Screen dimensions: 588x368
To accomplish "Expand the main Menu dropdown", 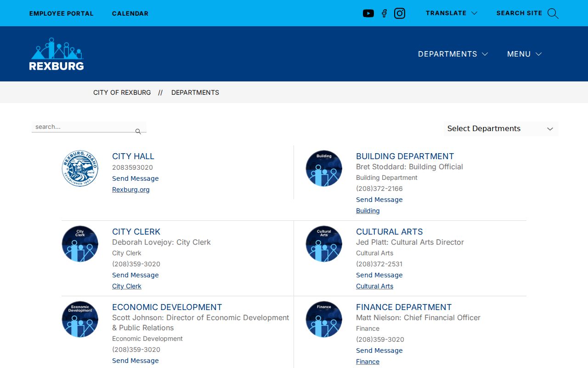I will [525, 54].
